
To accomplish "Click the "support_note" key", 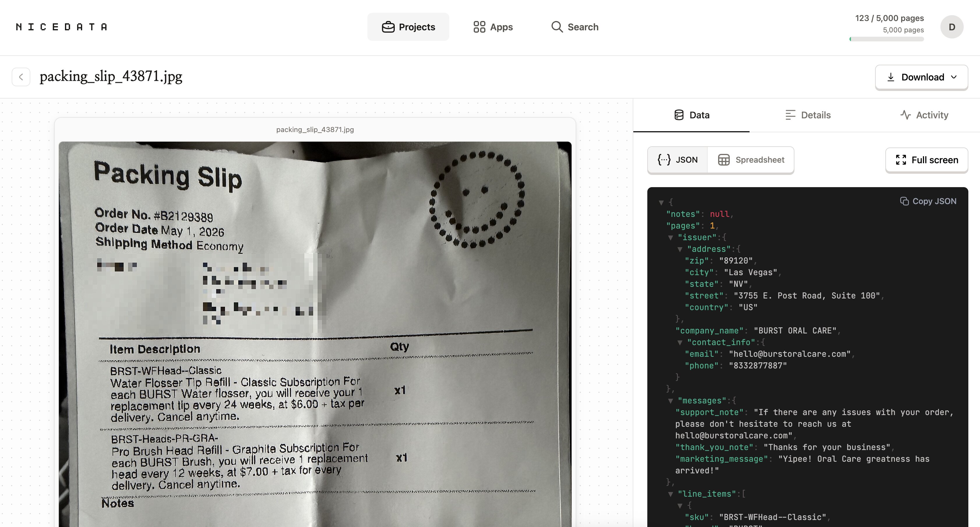I will pyautogui.click(x=710, y=412).
